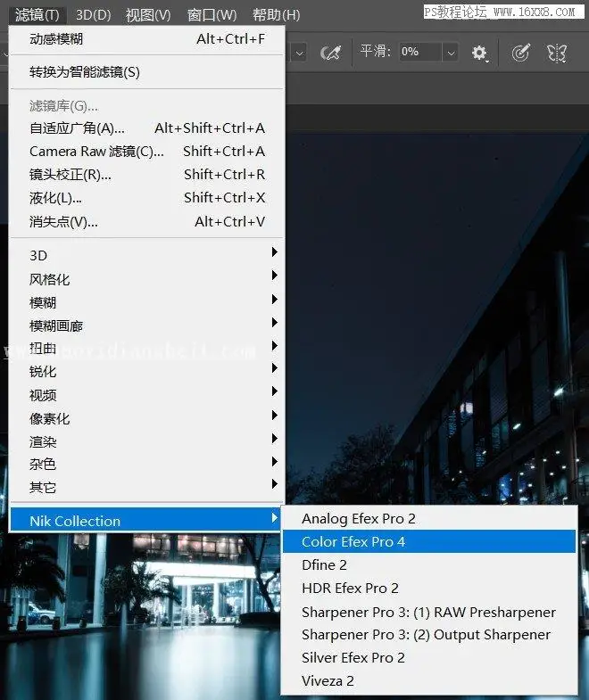
Task: Launch HDR Efex Pro 2
Action: click(x=429, y=588)
